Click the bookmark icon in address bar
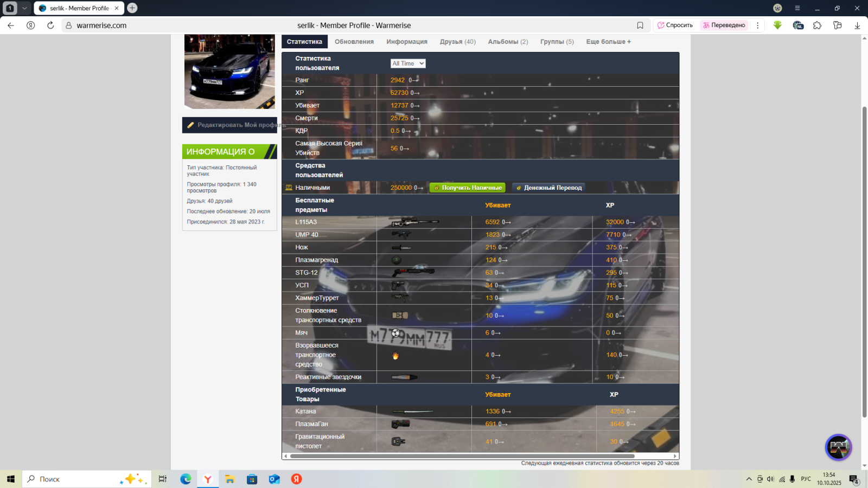Image resolution: width=868 pixels, height=488 pixels. [x=640, y=25]
